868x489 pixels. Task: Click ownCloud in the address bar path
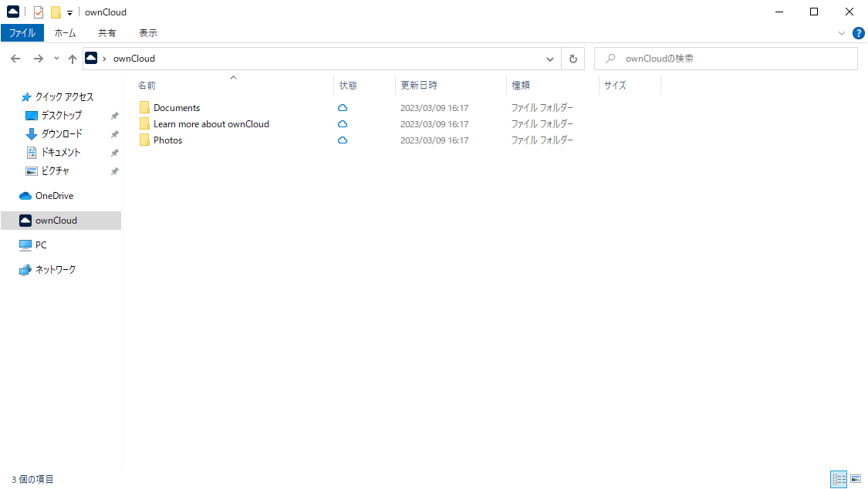[x=134, y=59]
